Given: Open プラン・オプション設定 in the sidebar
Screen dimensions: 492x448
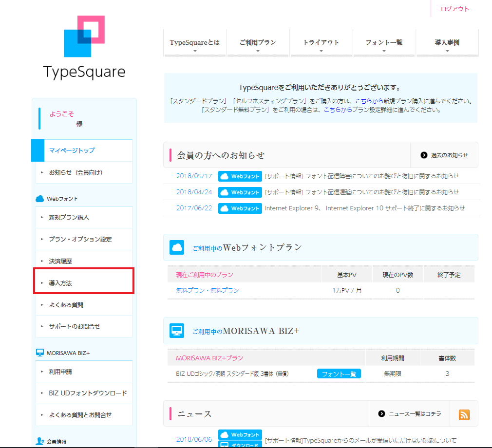Looking at the screenshot, I should [x=84, y=240].
